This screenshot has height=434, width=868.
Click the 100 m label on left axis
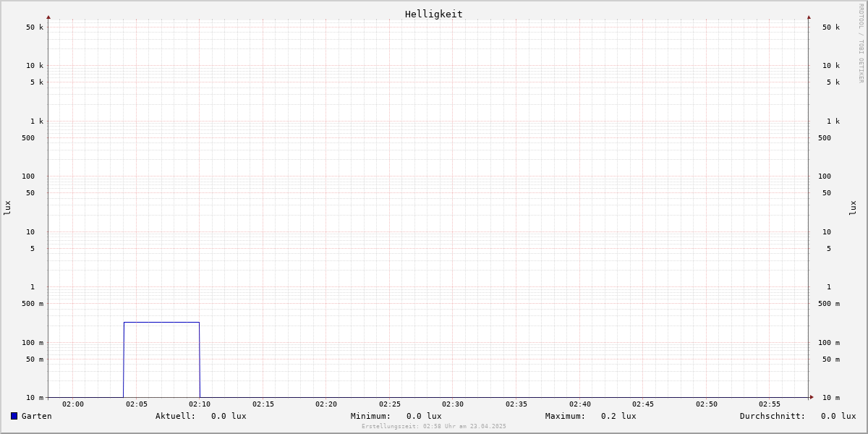click(x=33, y=343)
